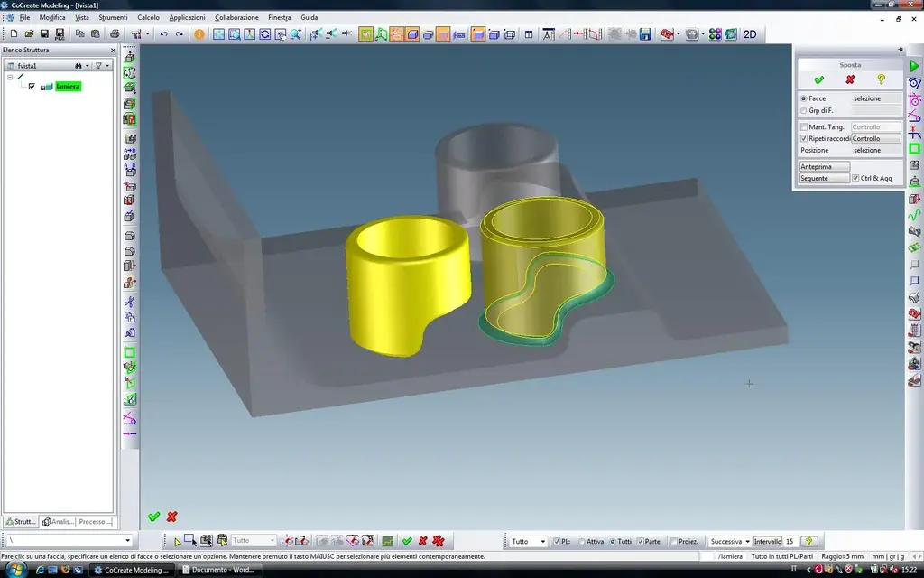Uncheck the Ctrl & Agg checkbox
The width and height of the screenshot is (924, 578).
pos(855,179)
